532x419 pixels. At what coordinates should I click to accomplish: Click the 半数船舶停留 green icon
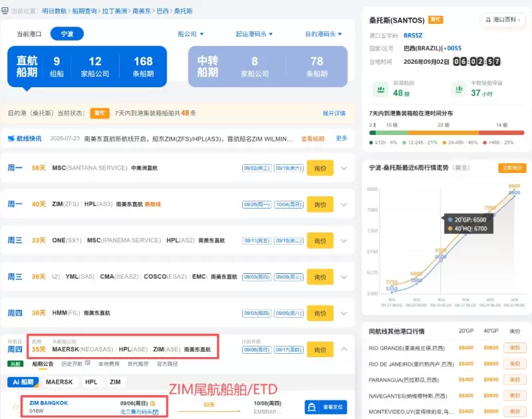[x=459, y=90]
